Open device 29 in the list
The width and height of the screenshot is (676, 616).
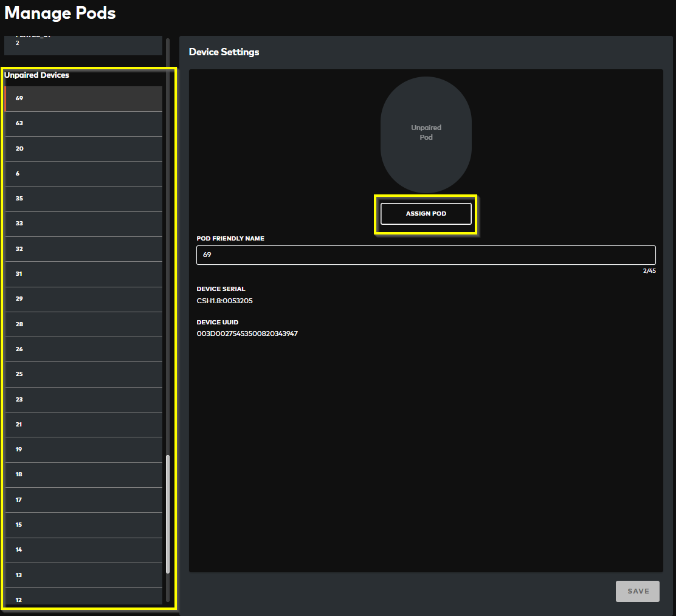pyautogui.click(x=83, y=299)
